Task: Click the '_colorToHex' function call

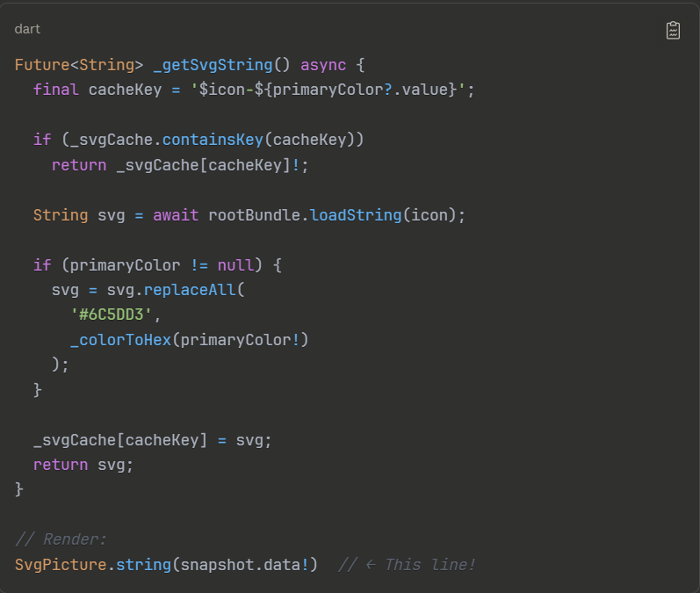Action: click(120, 340)
